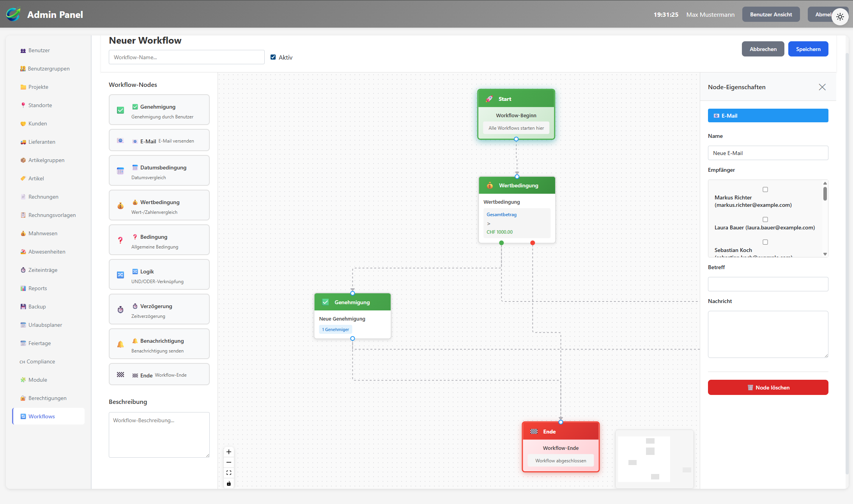Viewport: 853px width, 504px height.
Task: Select the Logik UND/ODER node icon
Action: pos(120,275)
